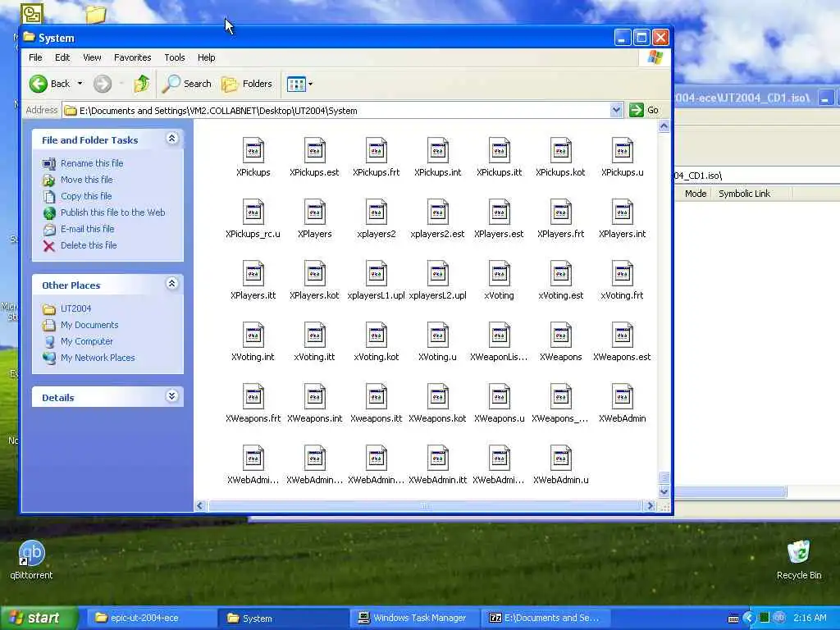This screenshot has width=840, height=630.
Task: Click the horizontal scrollbar left arrow
Action: [200, 505]
